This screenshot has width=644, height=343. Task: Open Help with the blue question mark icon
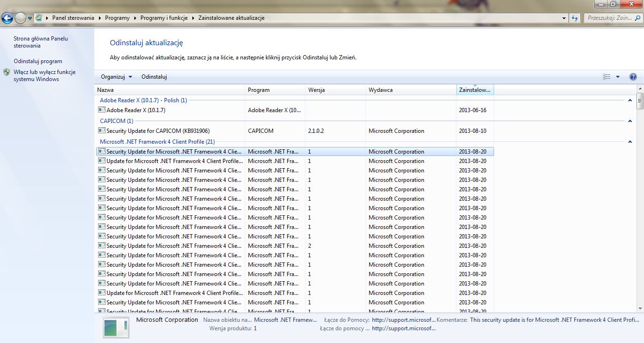pyautogui.click(x=633, y=77)
